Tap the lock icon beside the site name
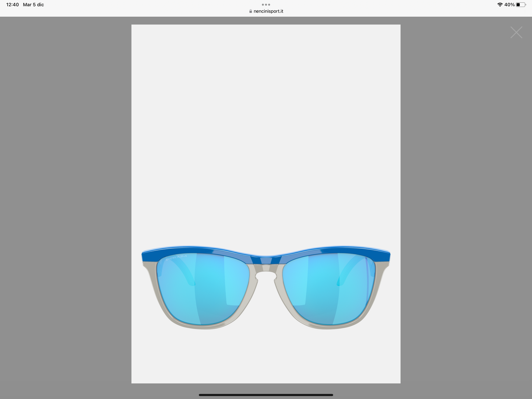This screenshot has height=399, width=532. pos(250,11)
